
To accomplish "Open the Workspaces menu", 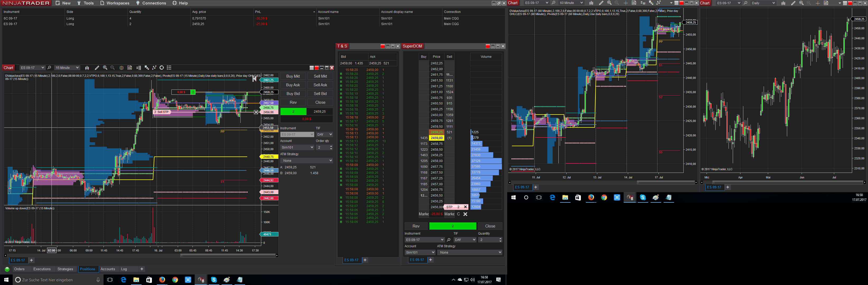I will pos(115,3).
